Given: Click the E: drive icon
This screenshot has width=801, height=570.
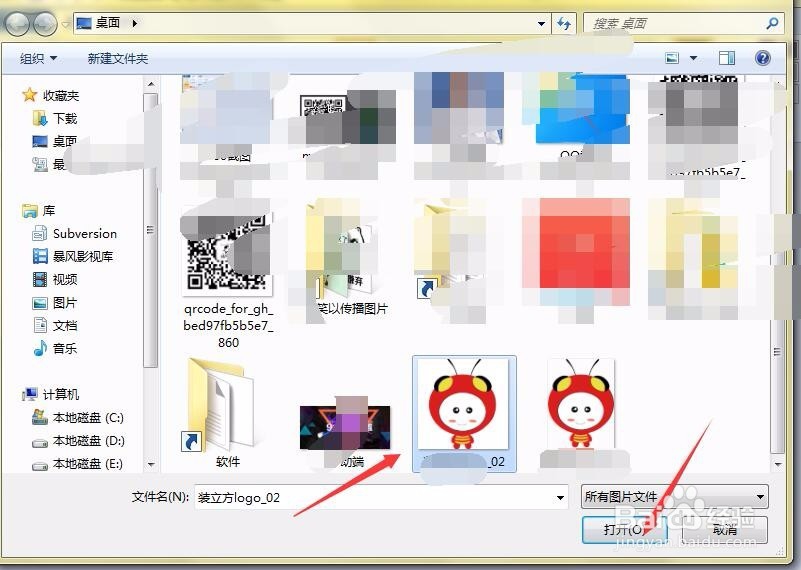Looking at the screenshot, I should [x=40, y=465].
